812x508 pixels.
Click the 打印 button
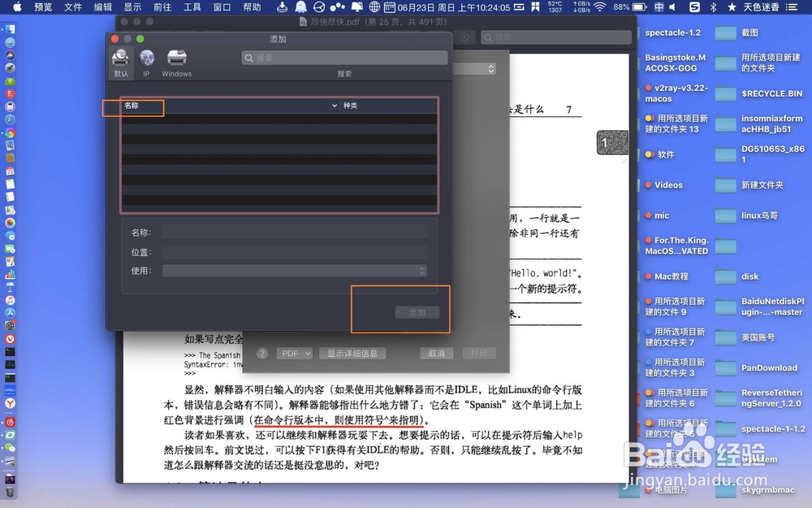(478, 354)
